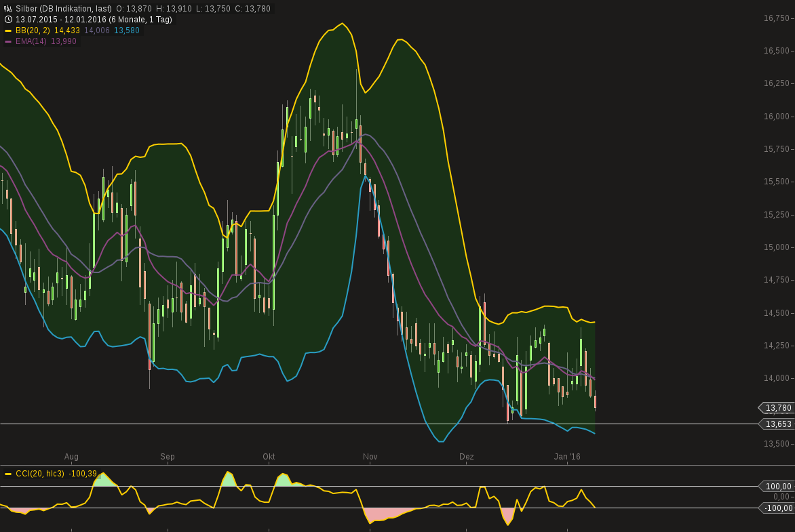795x532 pixels.
Task: Click the magenta EMA indicator line icon
Action: pos(7,41)
